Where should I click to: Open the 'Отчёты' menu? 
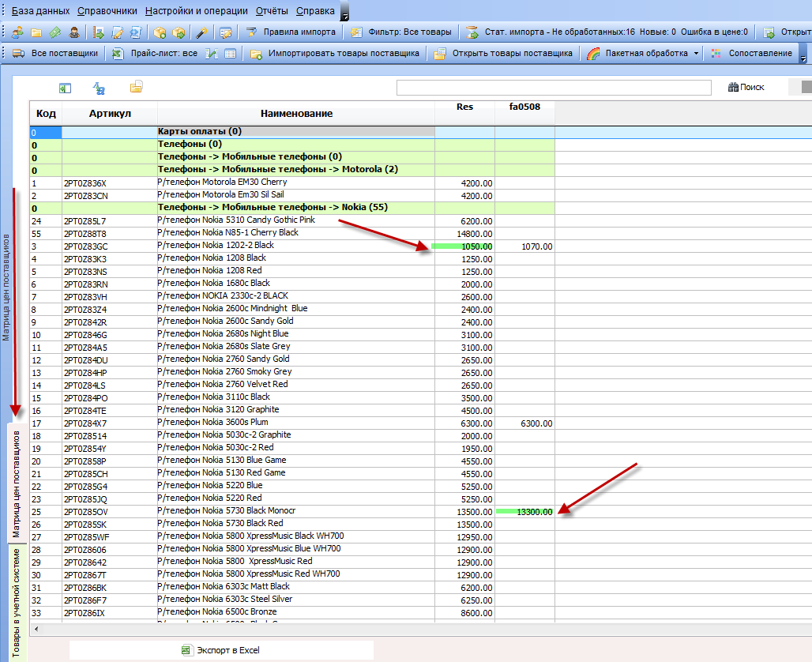tap(272, 11)
